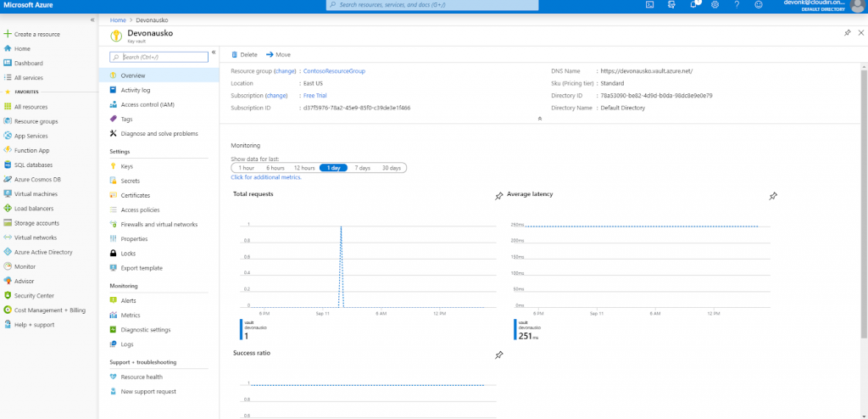Open Azure Cosmos DB in favorites
This screenshot has height=419, width=868.
(x=32, y=180)
